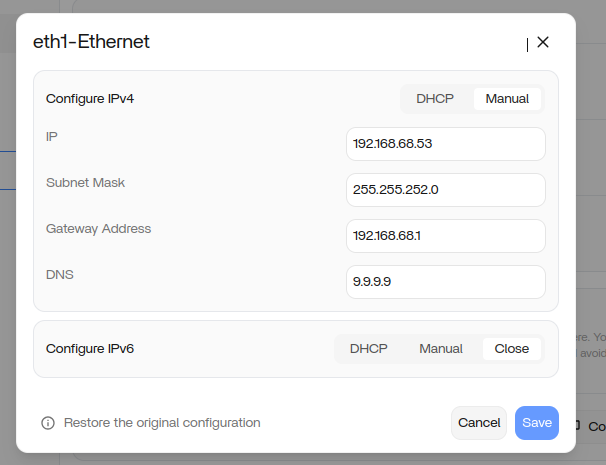606x465 pixels.
Task: Click the Subnet Mask label text
Action: click(85, 182)
